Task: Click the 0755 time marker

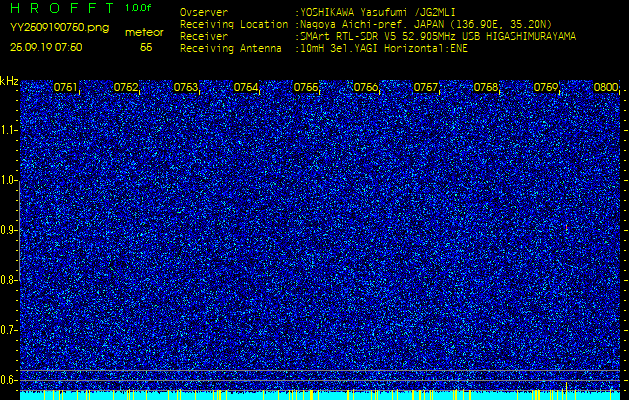Action: [306, 87]
